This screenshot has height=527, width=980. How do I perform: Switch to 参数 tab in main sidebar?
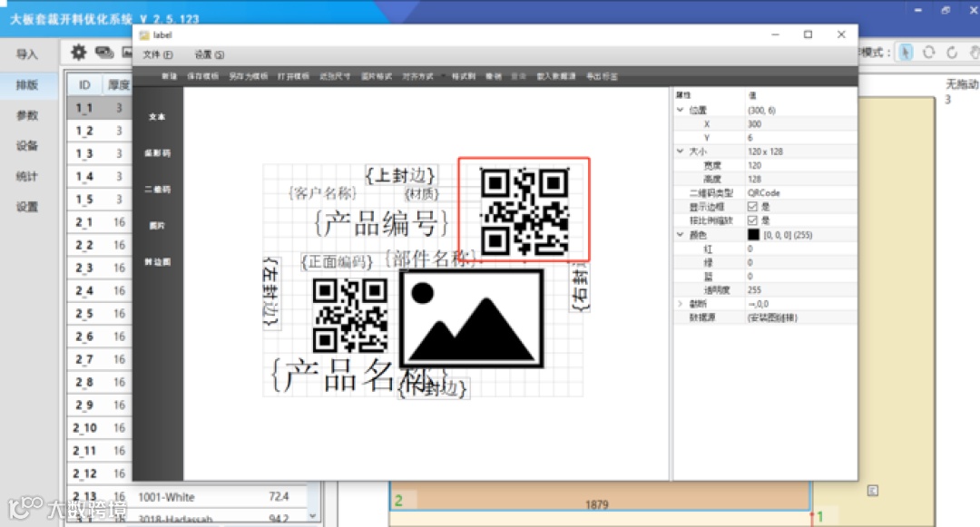click(27, 115)
